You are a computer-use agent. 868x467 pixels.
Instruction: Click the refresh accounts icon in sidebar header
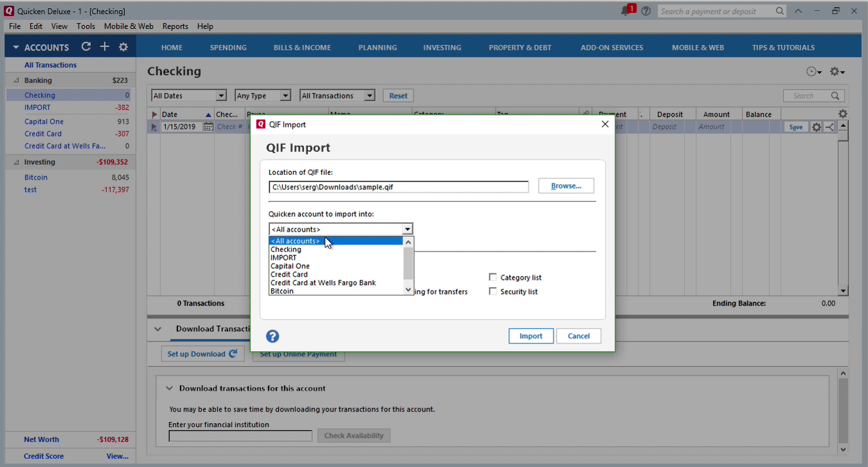86,47
